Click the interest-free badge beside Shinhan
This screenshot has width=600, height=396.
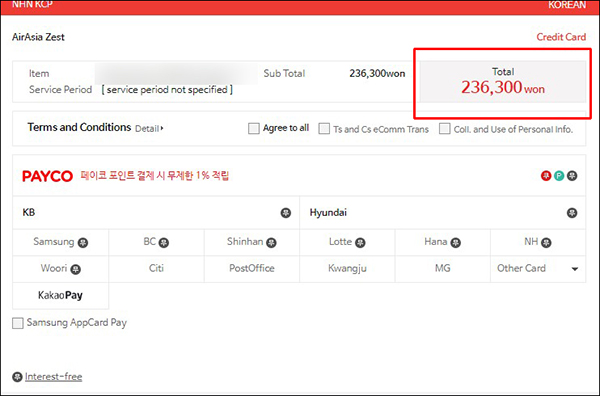(271, 243)
